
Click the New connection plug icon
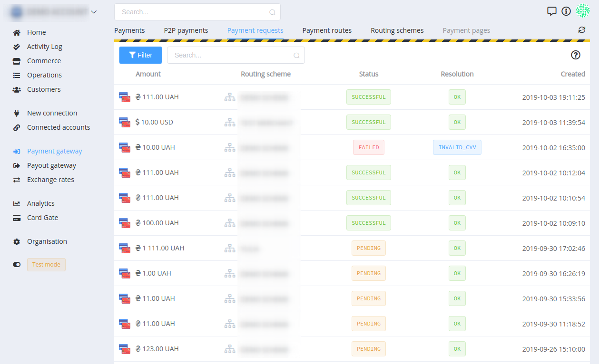tap(17, 113)
